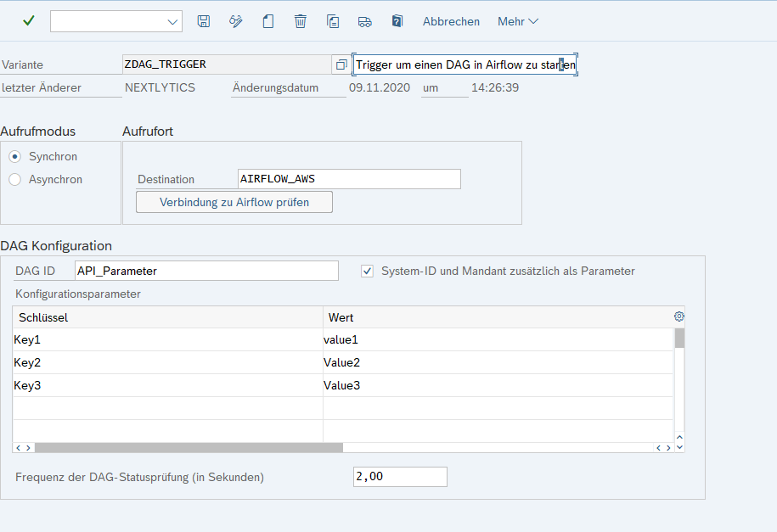Click the display/change glasses-pencil icon

pyautogui.click(x=235, y=21)
